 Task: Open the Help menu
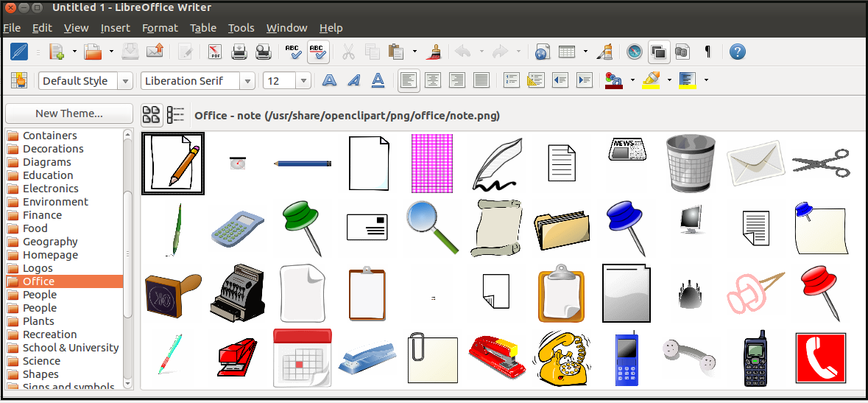coord(331,28)
